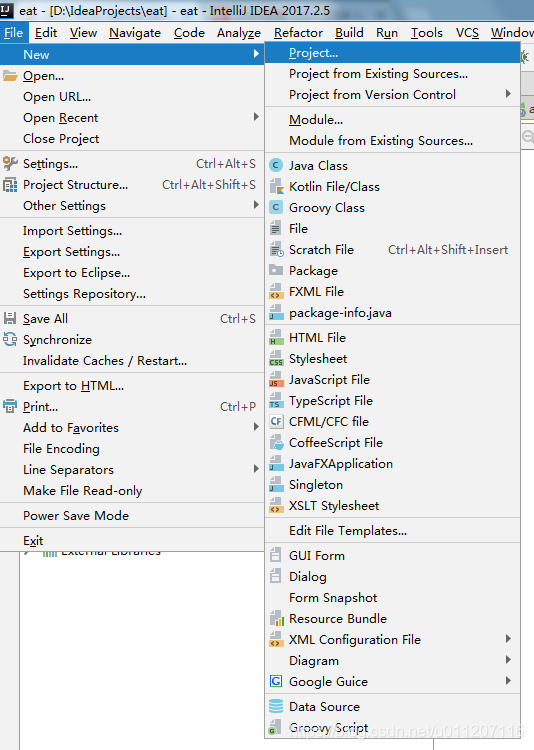Choose Export to Eclipse...

pos(132,273)
